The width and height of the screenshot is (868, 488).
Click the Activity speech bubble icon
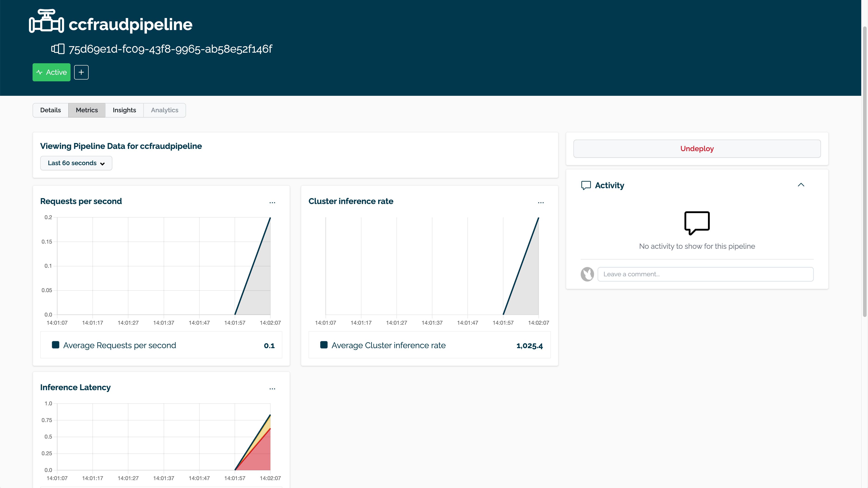(x=586, y=185)
